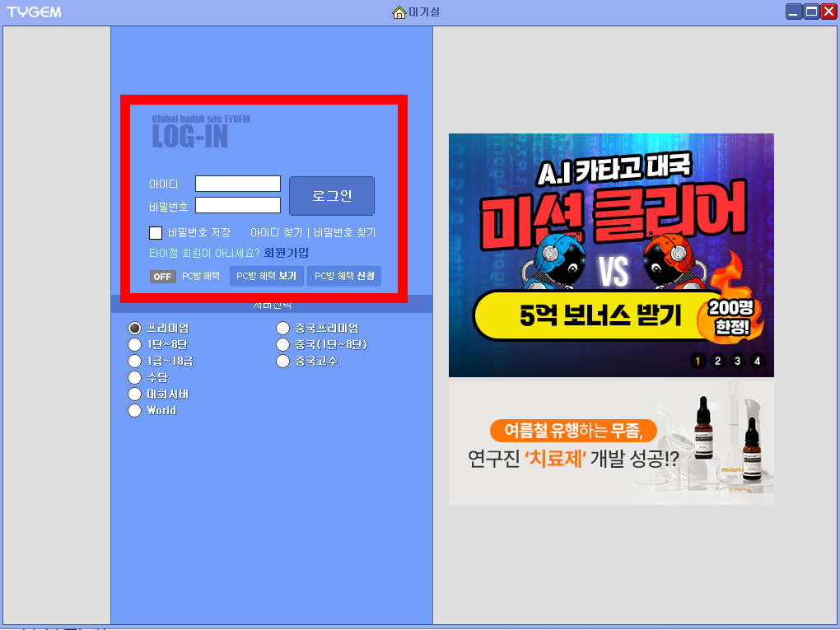Select the 중국고수 server
Screen dimensions: 840x630
282,361
